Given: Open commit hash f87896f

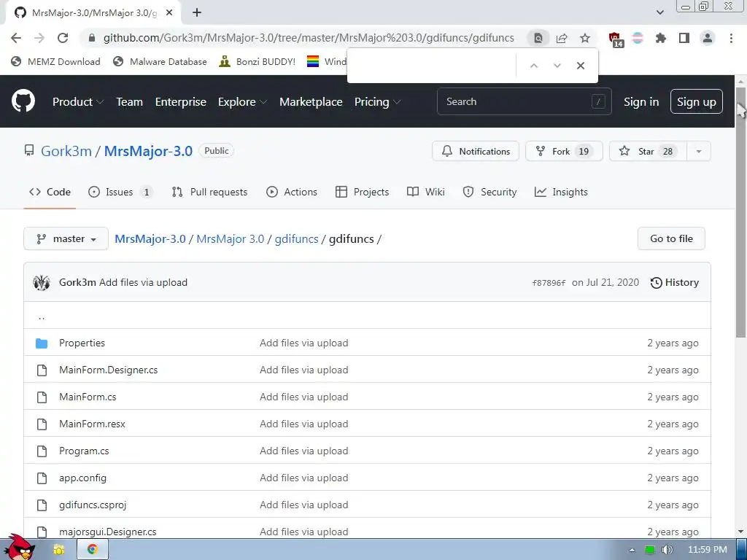Looking at the screenshot, I should coord(549,283).
